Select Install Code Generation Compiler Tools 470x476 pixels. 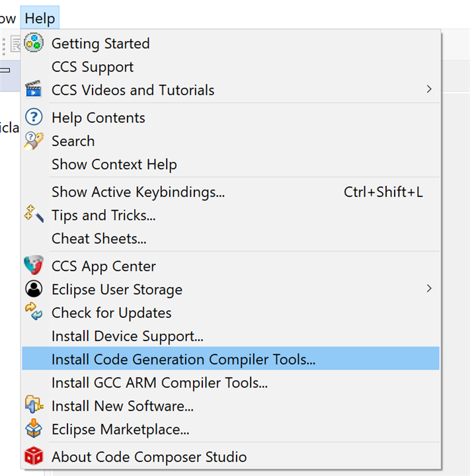point(231,358)
